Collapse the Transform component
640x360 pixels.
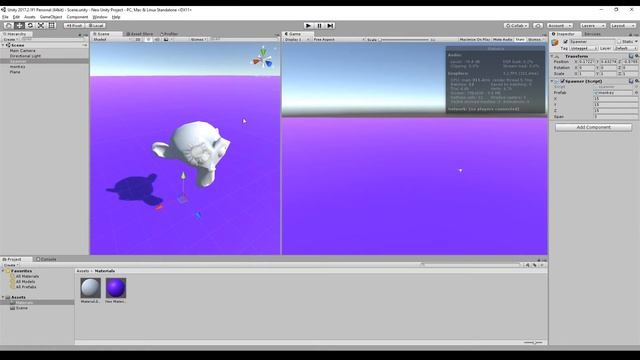tap(552, 56)
